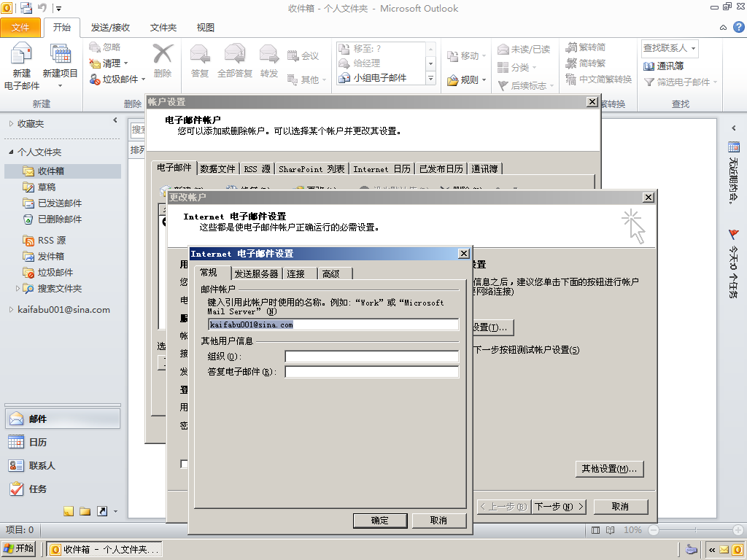Click Filter Email (筛选电子邮件) funnel icon
The image size is (747, 560).
click(x=649, y=82)
